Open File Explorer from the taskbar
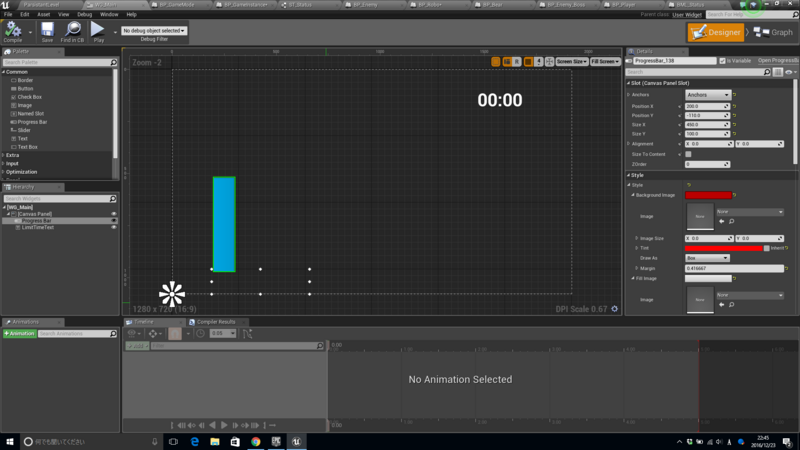This screenshot has height=450, width=800. click(214, 441)
